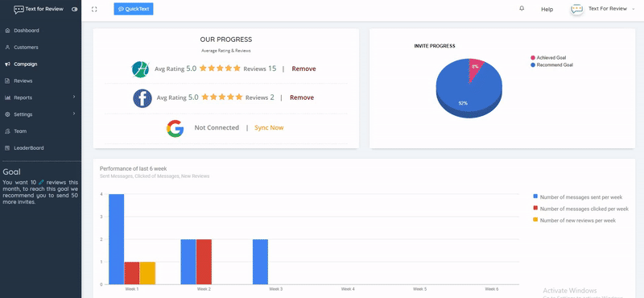This screenshot has width=644, height=298.
Task: Click the Dashboard home icon
Action: pos(7,31)
